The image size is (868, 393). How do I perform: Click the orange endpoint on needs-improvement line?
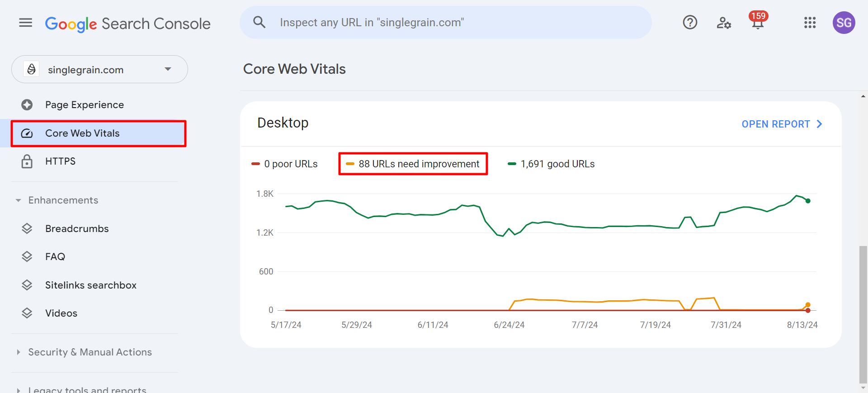click(808, 305)
